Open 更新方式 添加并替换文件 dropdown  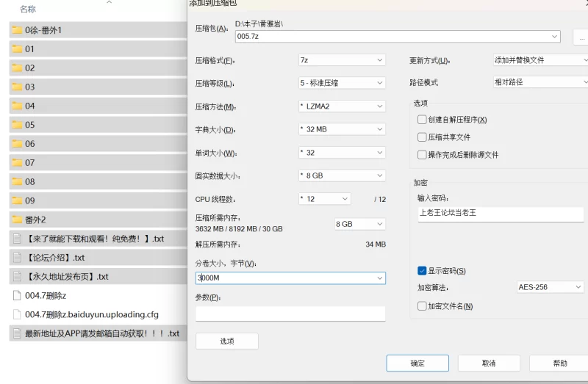click(x=541, y=60)
